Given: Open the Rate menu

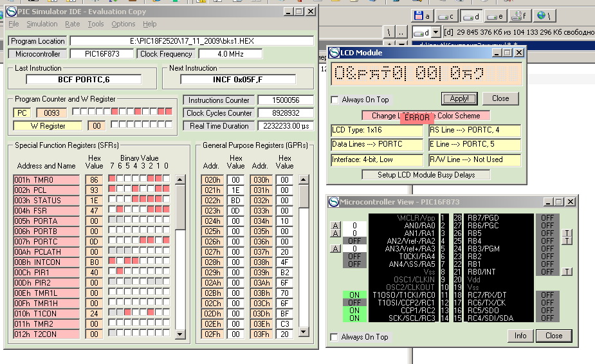Looking at the screenshot, I should 73,24.
